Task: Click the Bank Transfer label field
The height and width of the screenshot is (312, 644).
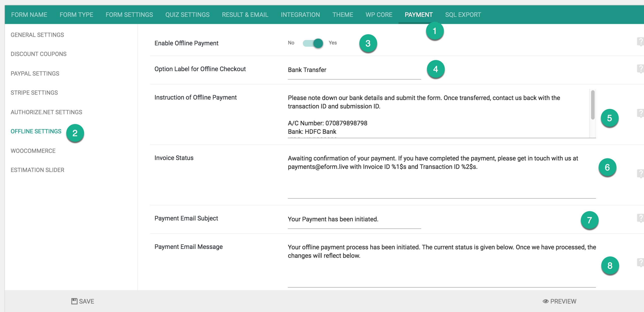Action: click(354, 70)
